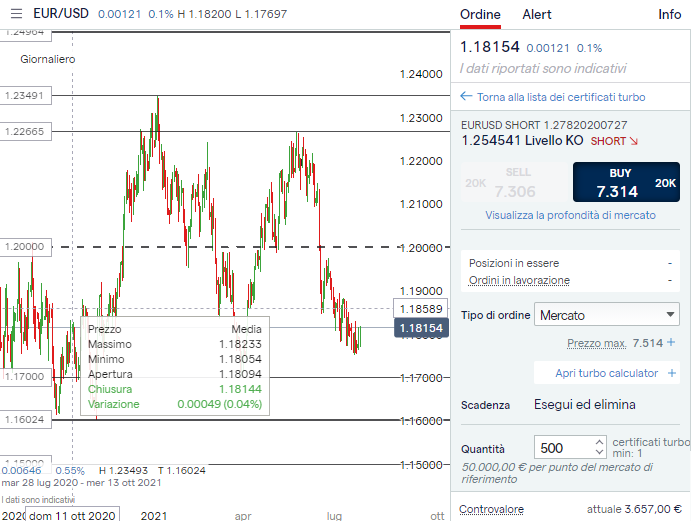Switch to the Alert tab
This screenshot has height=521, width=691.
click(x=537, y=14)
